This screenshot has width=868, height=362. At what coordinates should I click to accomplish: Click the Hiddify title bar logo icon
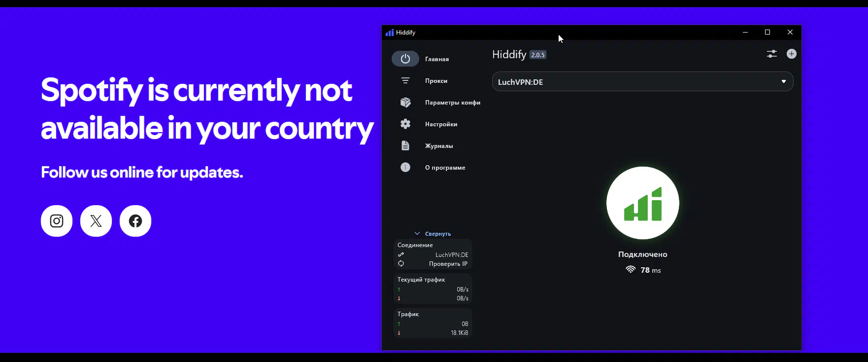click(390, 33)
